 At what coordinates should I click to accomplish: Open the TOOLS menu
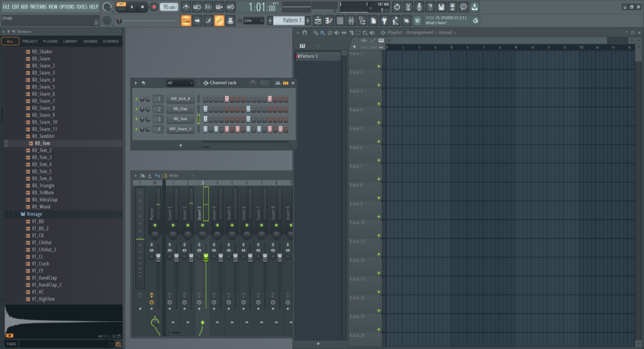tap(82, 6)
